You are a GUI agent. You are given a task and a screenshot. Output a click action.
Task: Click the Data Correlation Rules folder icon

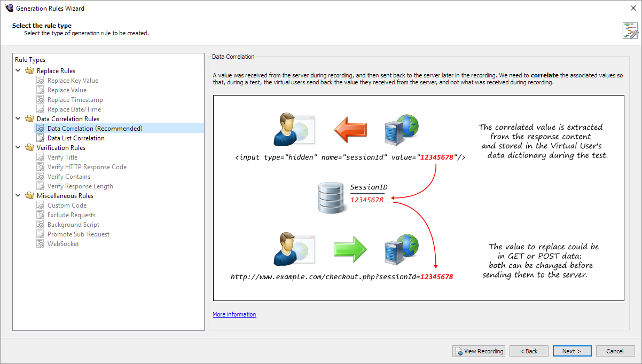click(29, 119)
